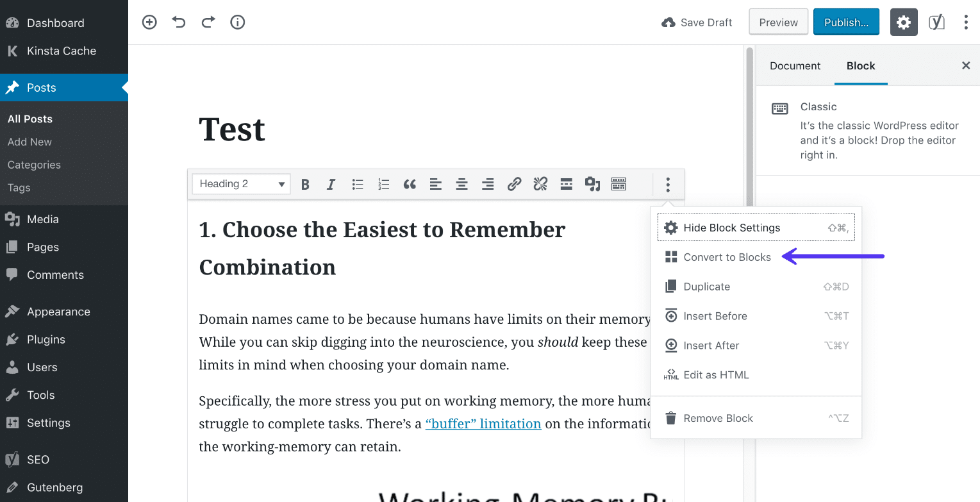The image size is (980, 502).
Task: Open the Yoast SEO panel
Action: pos(936,21)
